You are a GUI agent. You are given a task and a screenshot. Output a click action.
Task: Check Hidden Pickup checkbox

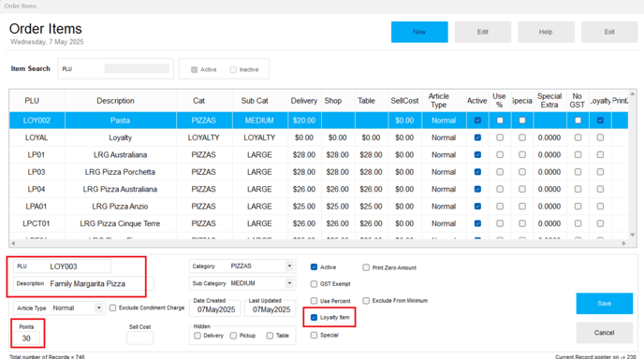pos(233,336)
